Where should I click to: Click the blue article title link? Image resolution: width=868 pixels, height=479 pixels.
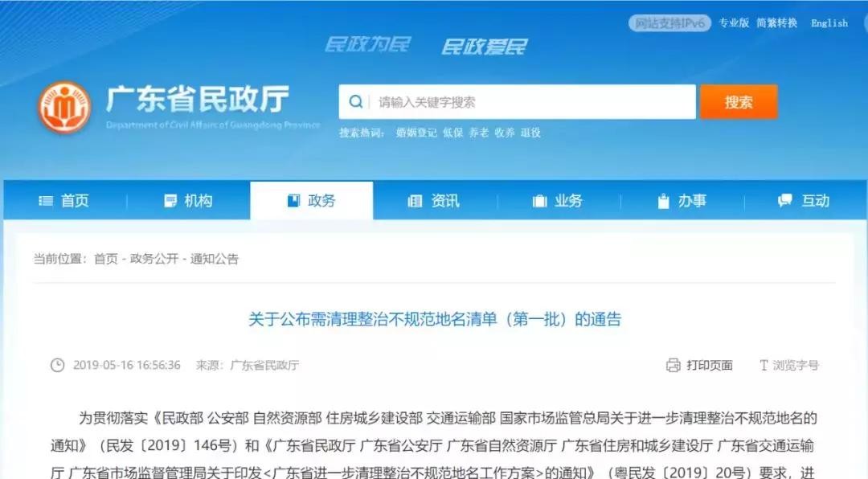tap(435, 320)
